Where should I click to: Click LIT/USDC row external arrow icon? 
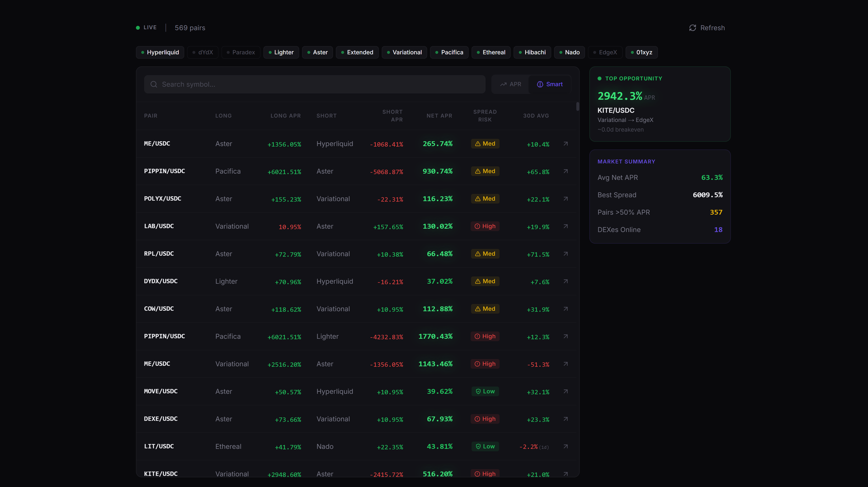coord(566,446)
